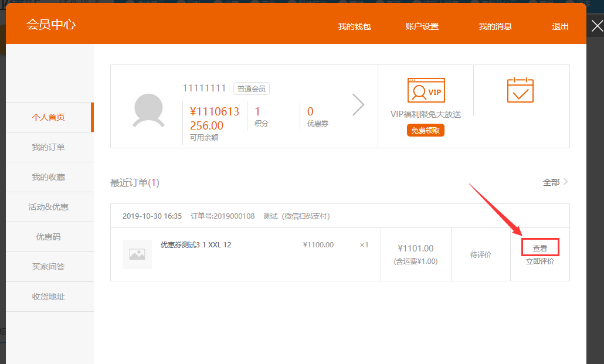This screenshot has width=604, height=364.
Task: Click 退出 to log out
Action: [560, 26]
